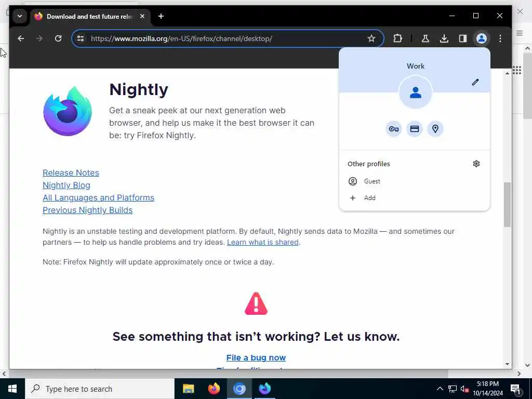Viewport: 532px width, 399px height.
Task: Click the warning triangle icon
Action: click(256, 303)
